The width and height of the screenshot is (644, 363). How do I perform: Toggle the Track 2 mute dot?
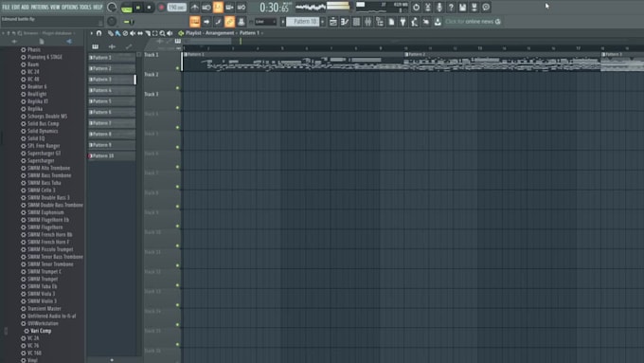pos(177,88)
